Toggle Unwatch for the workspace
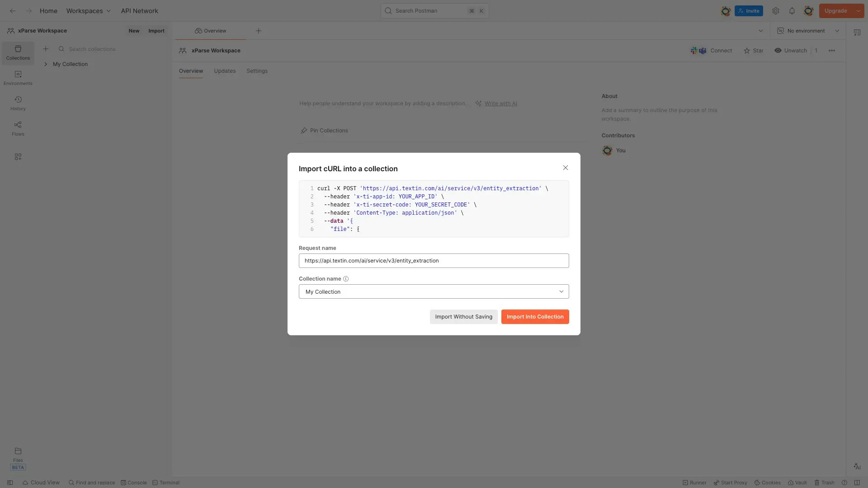The width and height of the screenshot is (868, 488). 791,51
